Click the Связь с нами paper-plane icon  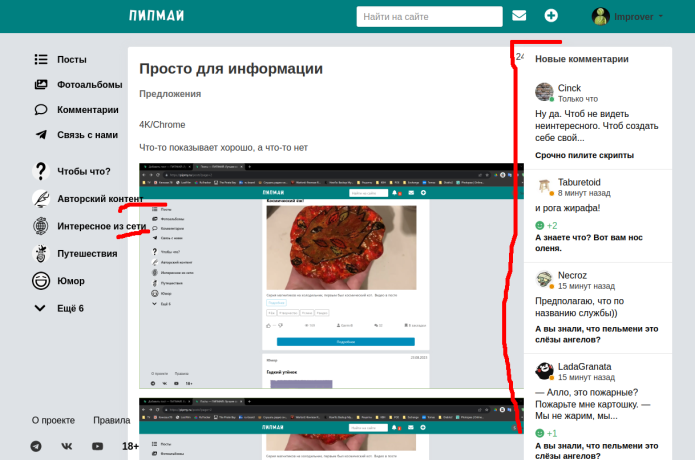click(x=41, y=135)
